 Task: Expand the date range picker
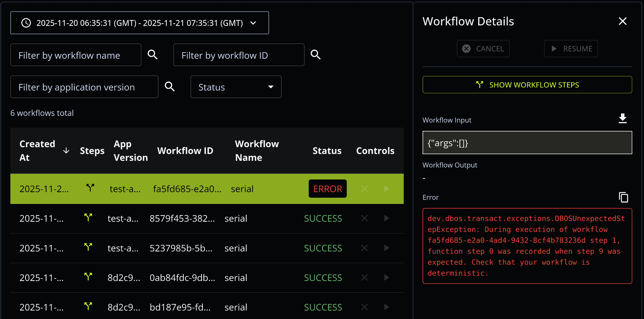tap(140, 23)
